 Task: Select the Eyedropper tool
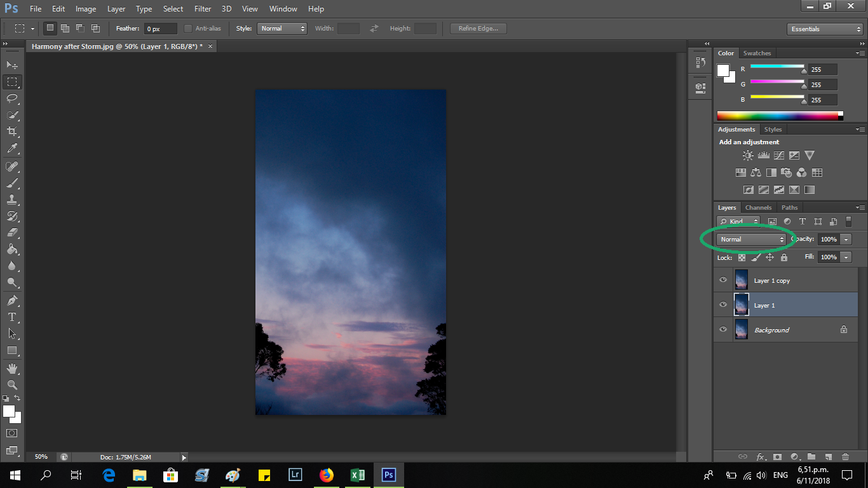click(x=12, y=149)
